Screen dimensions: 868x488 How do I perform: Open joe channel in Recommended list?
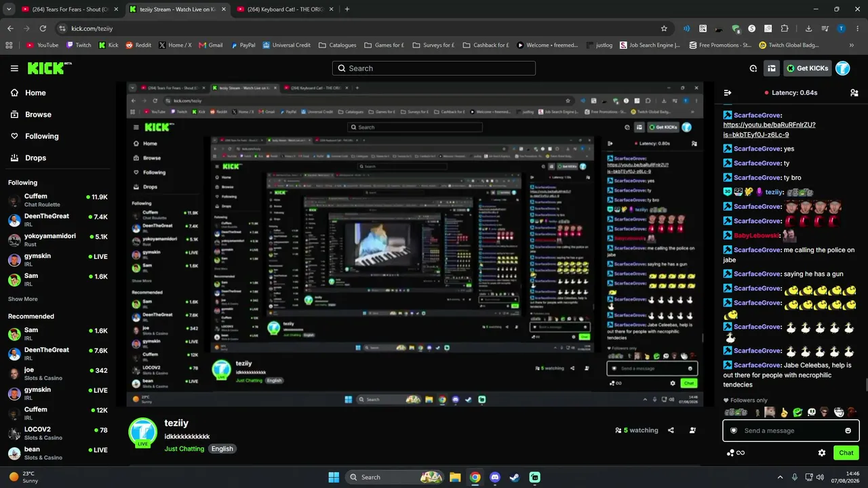pos(58,373)
